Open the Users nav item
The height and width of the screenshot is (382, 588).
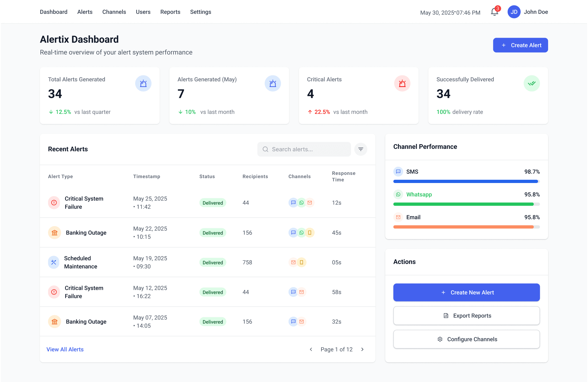(x=143, y=12)
